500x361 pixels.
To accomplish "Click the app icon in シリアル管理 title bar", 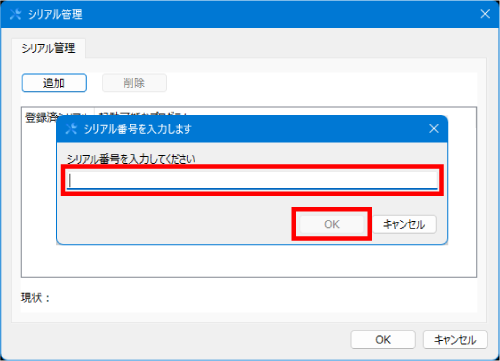I will pyautogui.click(x=15, y=14).
